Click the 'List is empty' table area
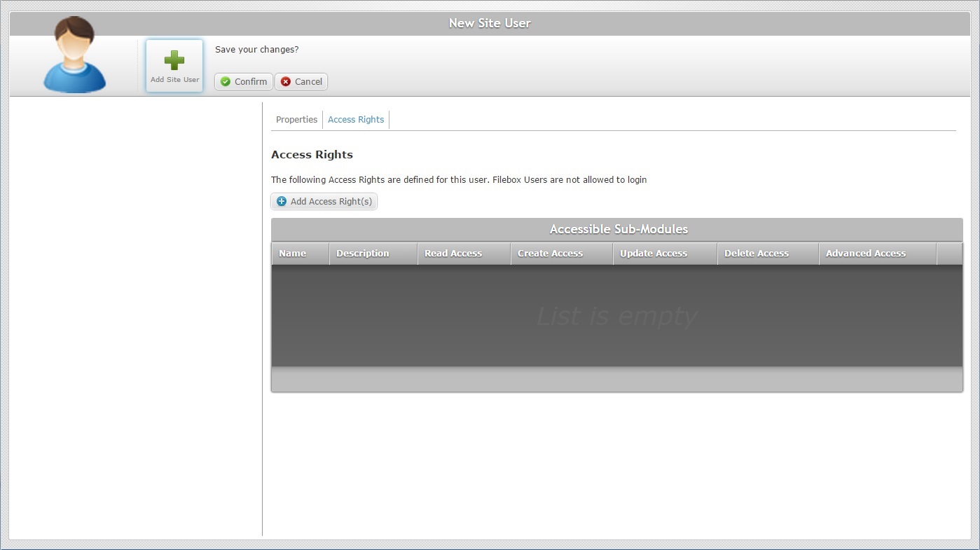980x550 pixels. coord(617,316)
